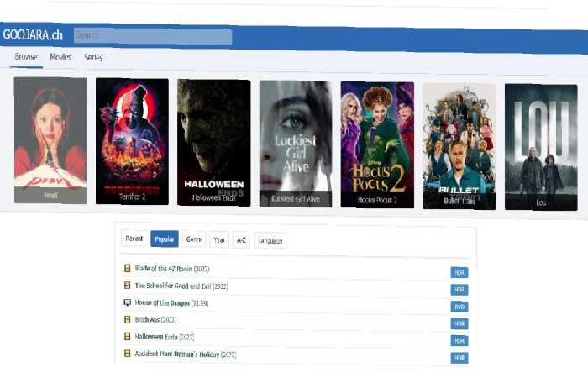
Task: Click the GOOJARA.ch site logo
Action: (33, 35)
